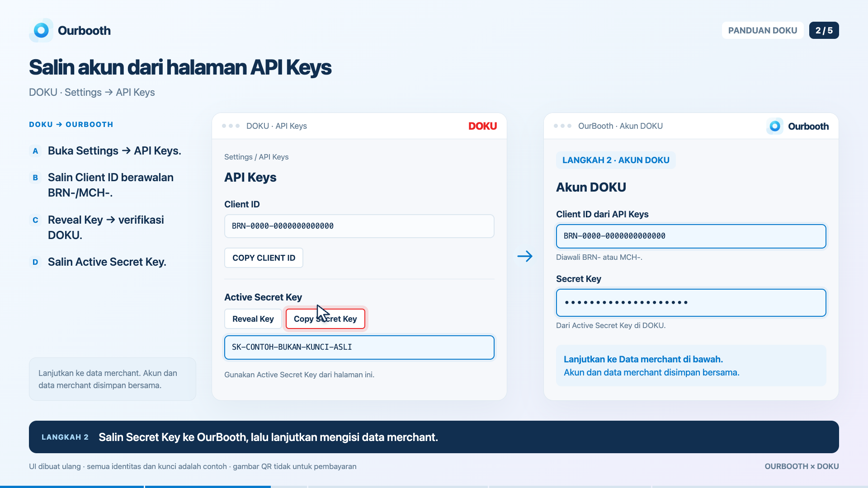Viewport: 868px width, 488px height.
Task: Click the LANGKAH 2 · AKUN DOKU tab label
Action: [x=616, y=160]
